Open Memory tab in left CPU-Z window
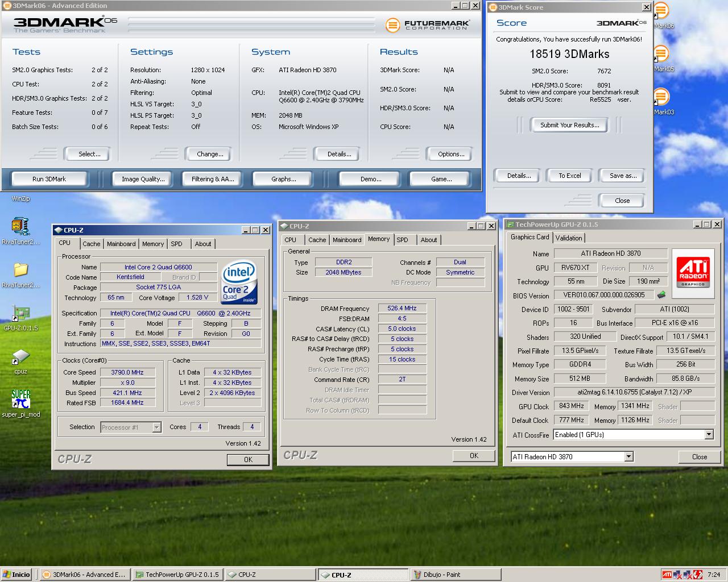This screenshot has width=728, height=582. coord(153,244)
